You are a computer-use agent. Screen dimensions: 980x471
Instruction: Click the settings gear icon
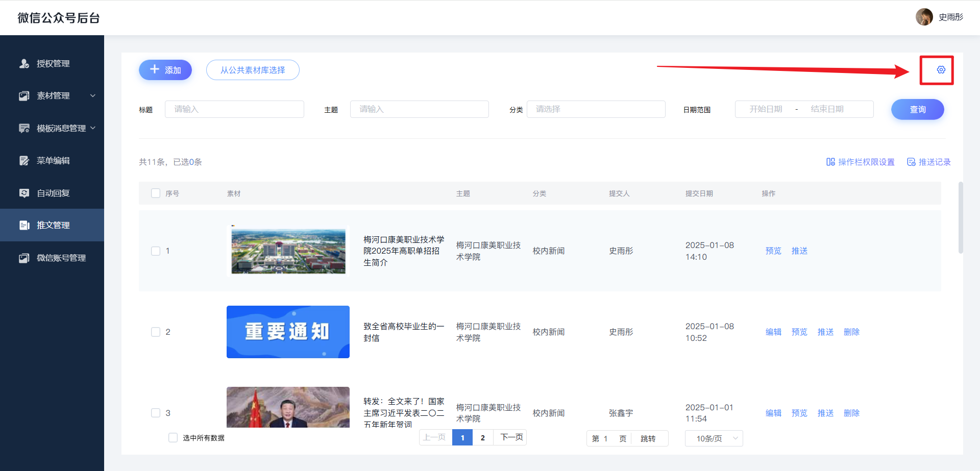(x=941, y=70)
